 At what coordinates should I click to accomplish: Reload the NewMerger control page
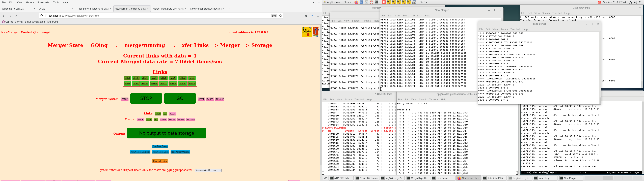tap(16, 16)
